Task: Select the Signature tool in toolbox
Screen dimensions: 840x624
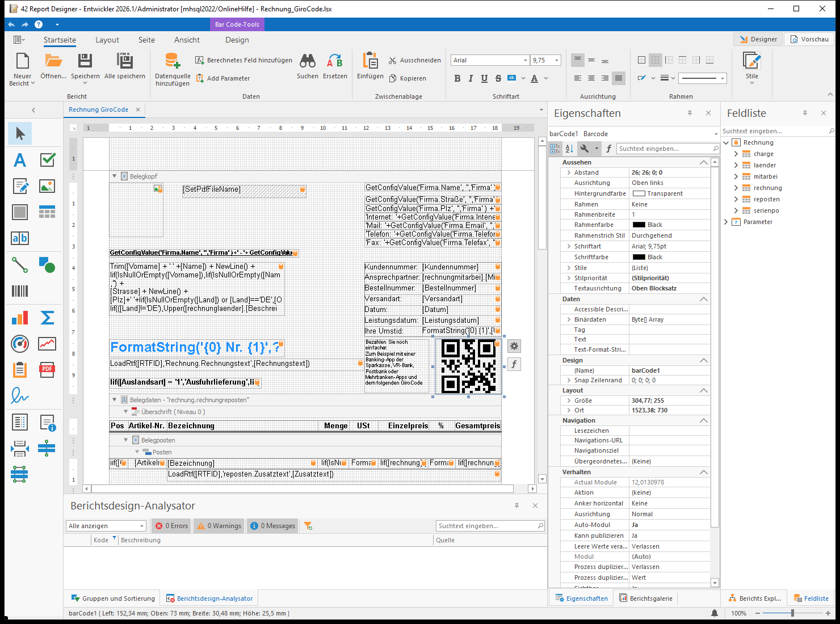Action: [x=20, y=396]
